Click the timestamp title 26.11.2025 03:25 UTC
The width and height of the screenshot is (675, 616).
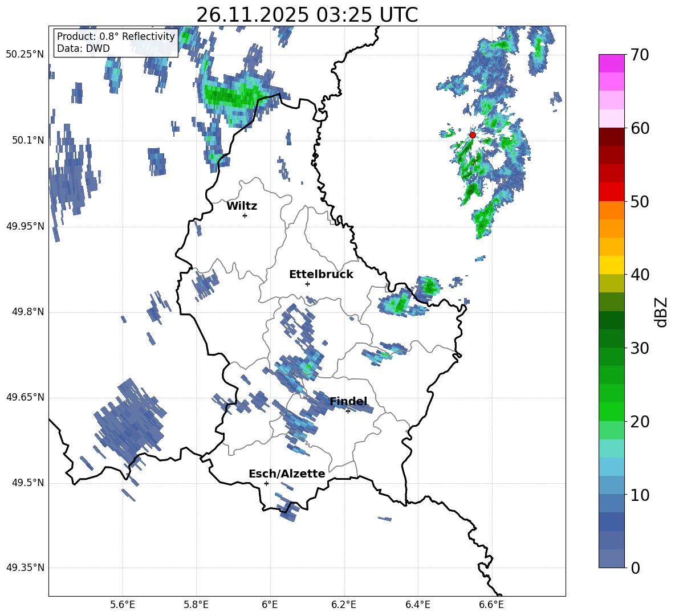pyautogui.click(x=307, y=15)
